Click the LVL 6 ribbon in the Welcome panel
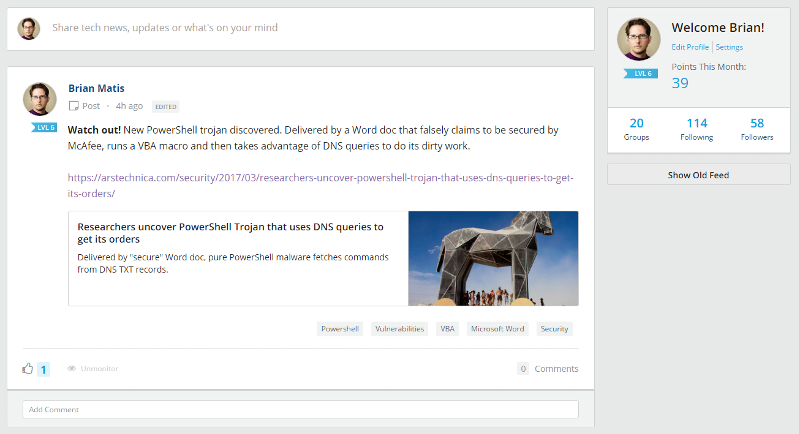 tap(641, 73)
